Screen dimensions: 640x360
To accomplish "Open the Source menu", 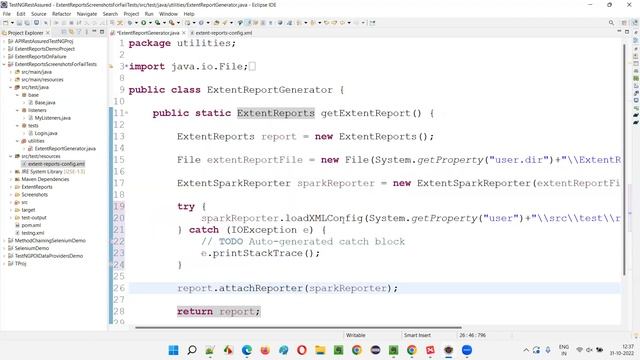I will click(39, 14).
